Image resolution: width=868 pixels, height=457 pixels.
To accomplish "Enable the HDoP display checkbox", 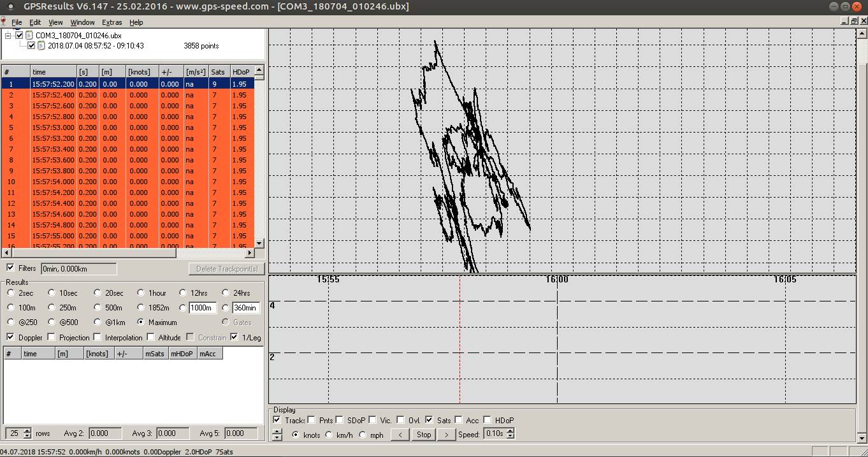I will coord(488,420).
